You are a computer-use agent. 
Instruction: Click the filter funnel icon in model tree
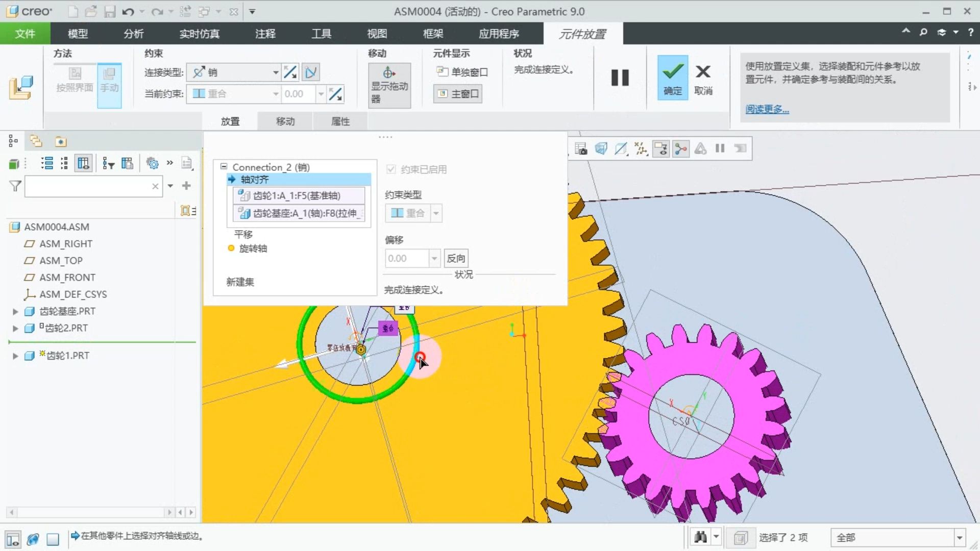[x=15, y=186]
